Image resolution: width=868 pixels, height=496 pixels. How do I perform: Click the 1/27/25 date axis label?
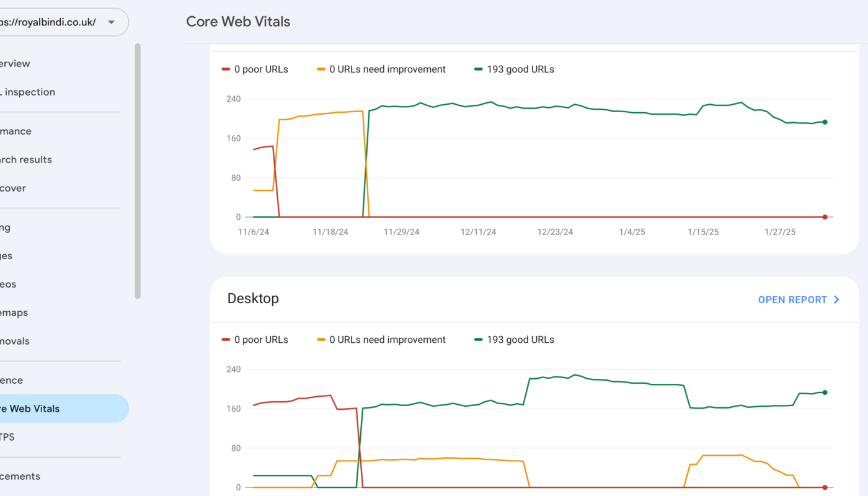click(780, 232)
